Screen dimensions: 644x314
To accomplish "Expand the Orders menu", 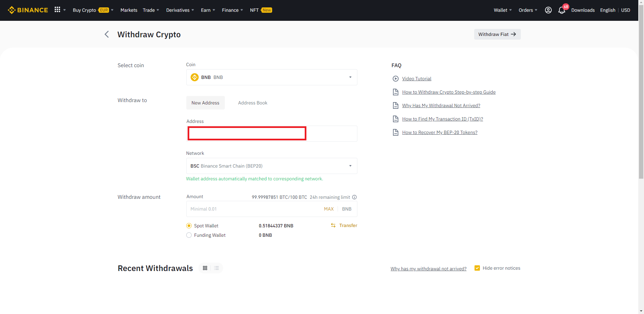I will coord(528,10).
